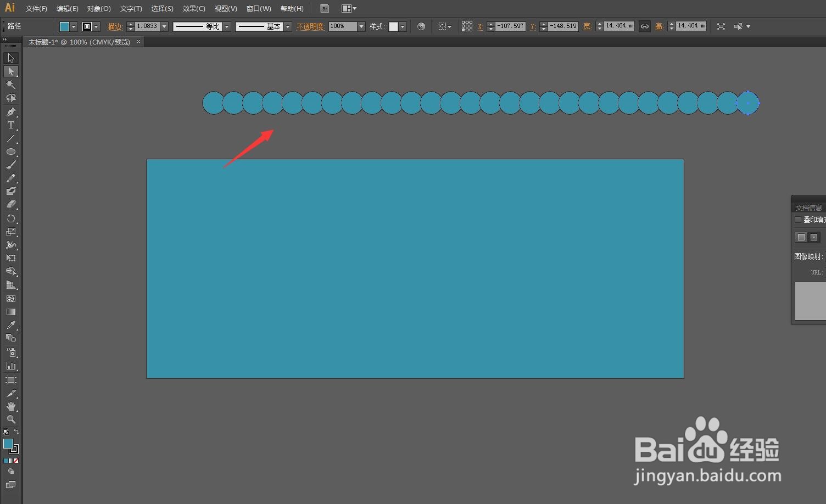This screenshot has height=504, width=826.
Task: Open the 样式 graphic style dropdown
Action: 403,26
